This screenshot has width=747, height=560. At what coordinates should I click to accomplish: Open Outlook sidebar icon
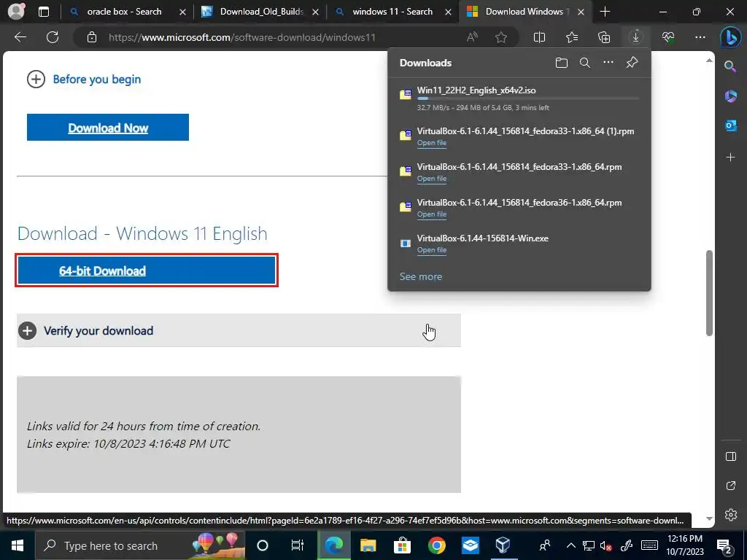coord(730,125)
